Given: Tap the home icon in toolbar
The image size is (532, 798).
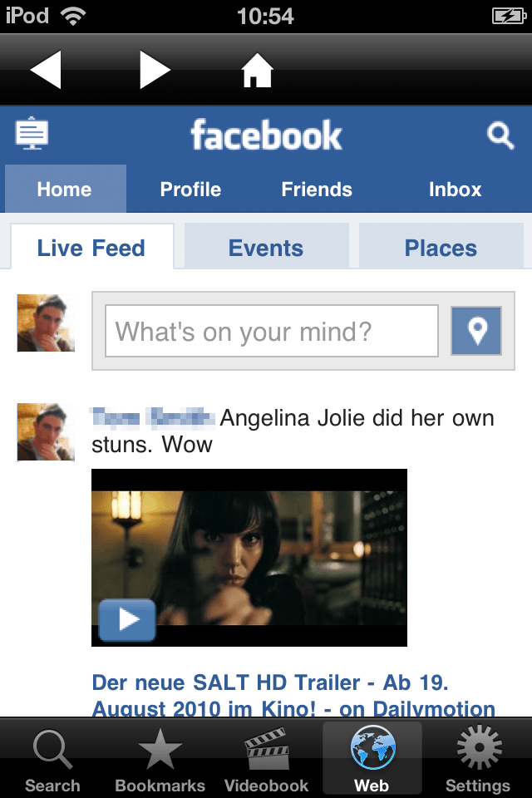Looking at the screenshot, I should click(x=257, y=70).
